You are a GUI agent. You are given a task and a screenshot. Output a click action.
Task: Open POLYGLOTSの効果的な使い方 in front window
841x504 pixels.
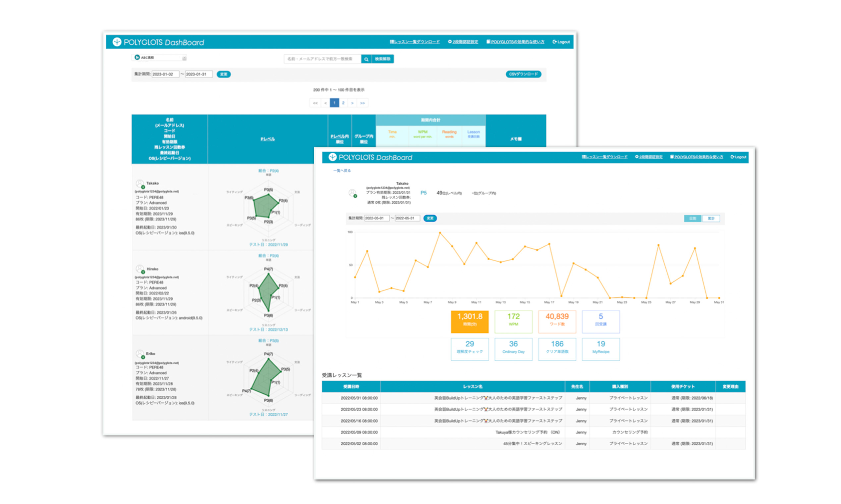click(x=696, y=157)
